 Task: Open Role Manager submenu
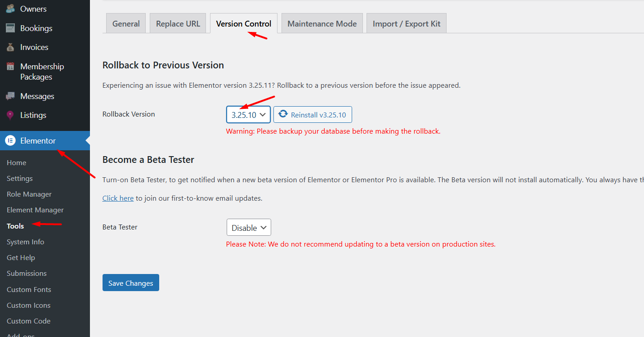[x=29, y=194]
